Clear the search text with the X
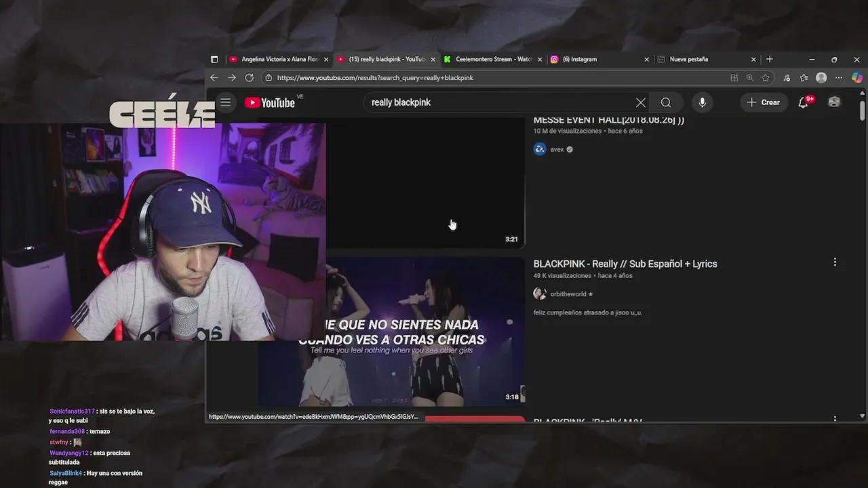Image resolution: width=868 pixels, height=488 pixels. tap(640, 102)
